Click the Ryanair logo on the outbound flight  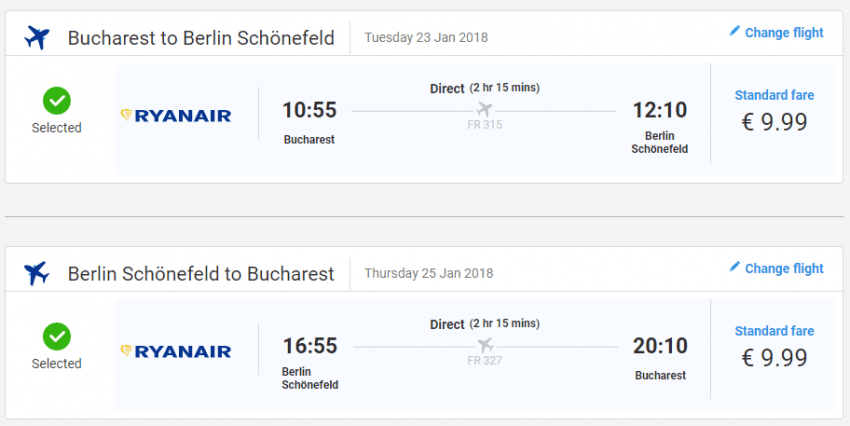(176, 115)
